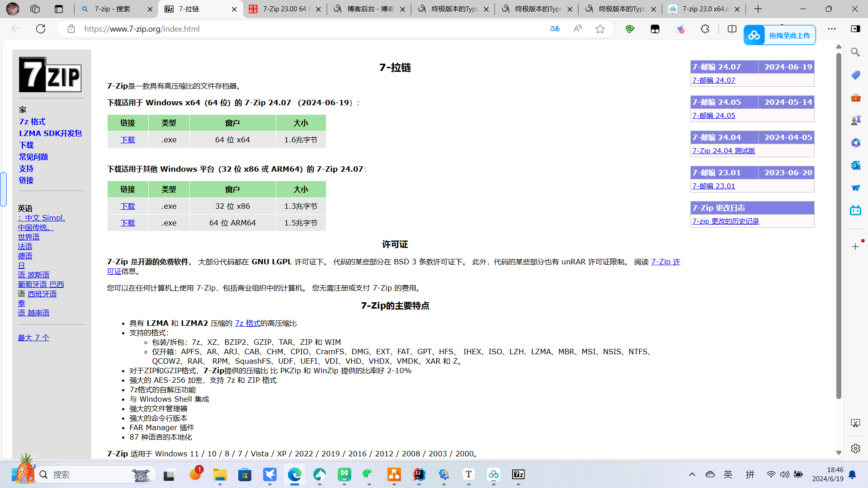Select the 法语 language link
The width and height of the screenshot is (868, 488).
pyautogui.click(x=25, y=246)
